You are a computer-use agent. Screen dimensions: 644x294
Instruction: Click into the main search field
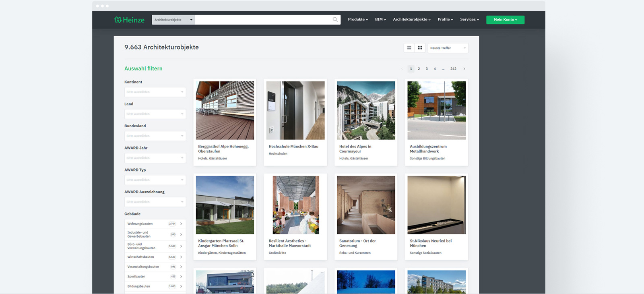(264, 20)
